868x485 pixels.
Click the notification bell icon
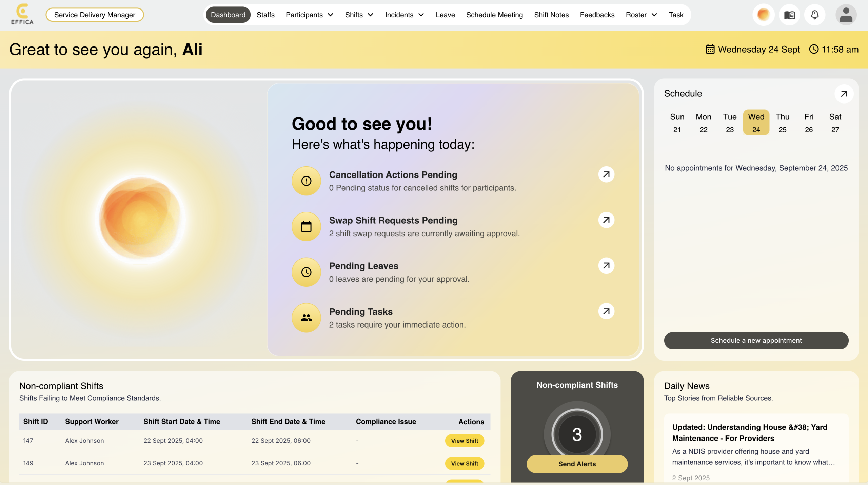click(814, 15)
